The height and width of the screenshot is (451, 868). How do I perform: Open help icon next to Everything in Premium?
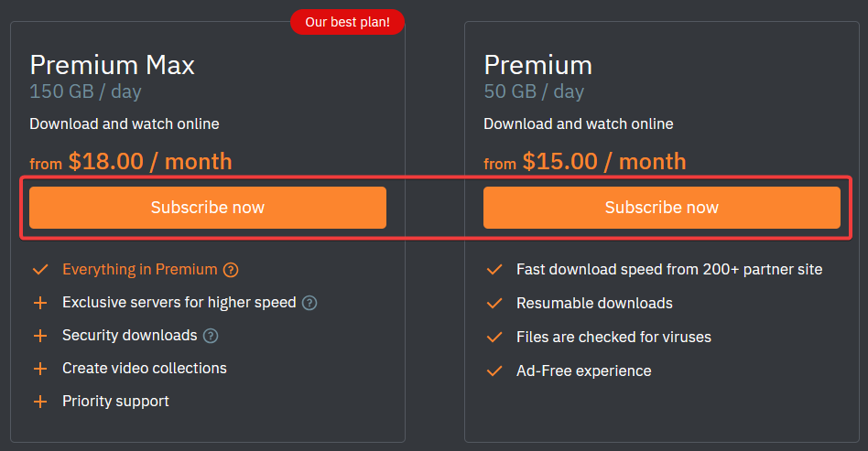pyautogui.click(x=231, y=270)
